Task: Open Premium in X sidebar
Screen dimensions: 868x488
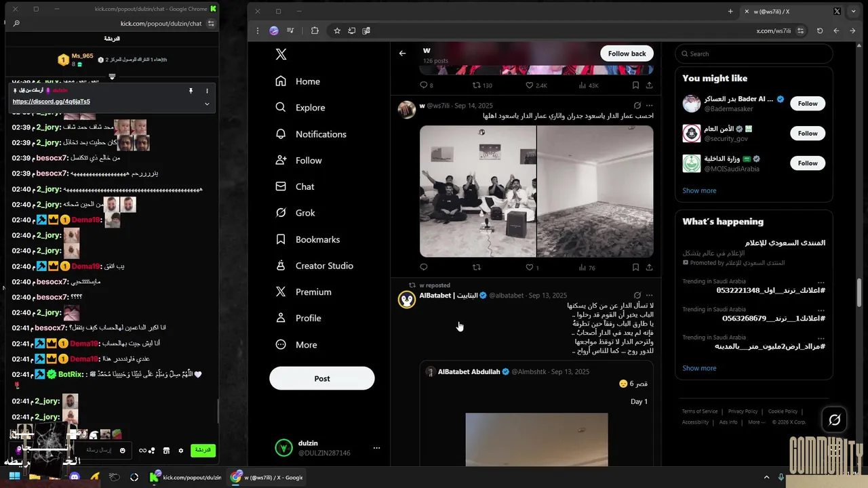Action: click(303, 292)
